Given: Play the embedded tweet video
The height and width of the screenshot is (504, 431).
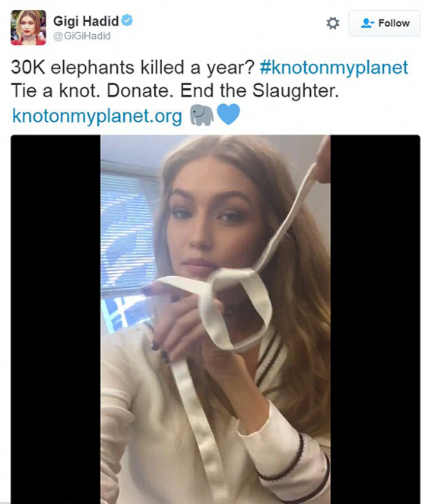Looking at the screenshot, I should point(215,319).
